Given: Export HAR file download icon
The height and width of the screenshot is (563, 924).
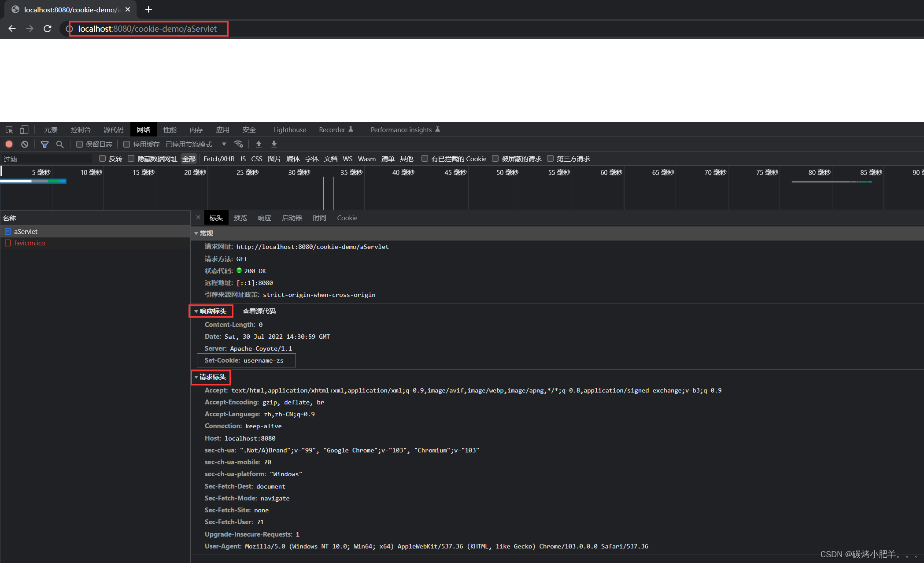Looking at the screenshot, I should tap(274, 144).
